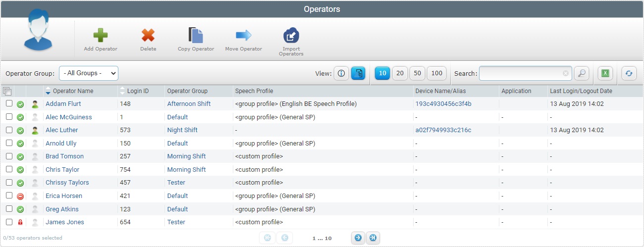This screenshot has width=644, height=247.
Task: Check the box for James Jones
Action: coord(9,222)
